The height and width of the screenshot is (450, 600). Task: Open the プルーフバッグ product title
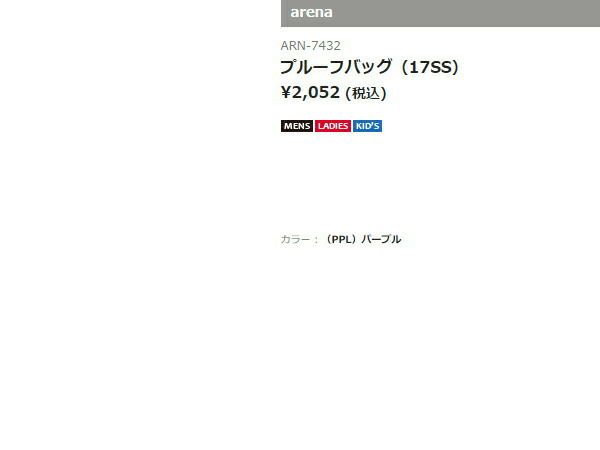pos(336,67)
